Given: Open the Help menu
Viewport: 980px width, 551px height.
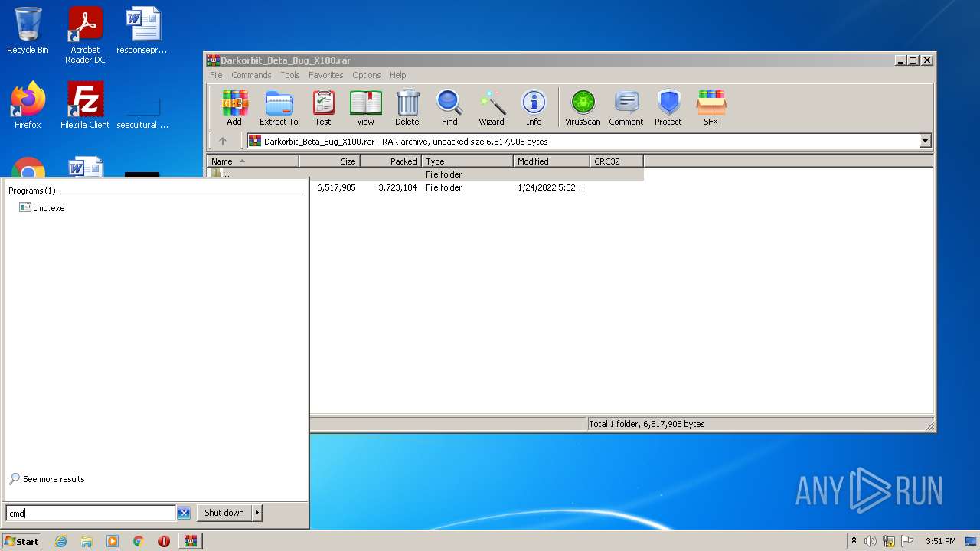Looking at the screenshot, I should point(397,75).
